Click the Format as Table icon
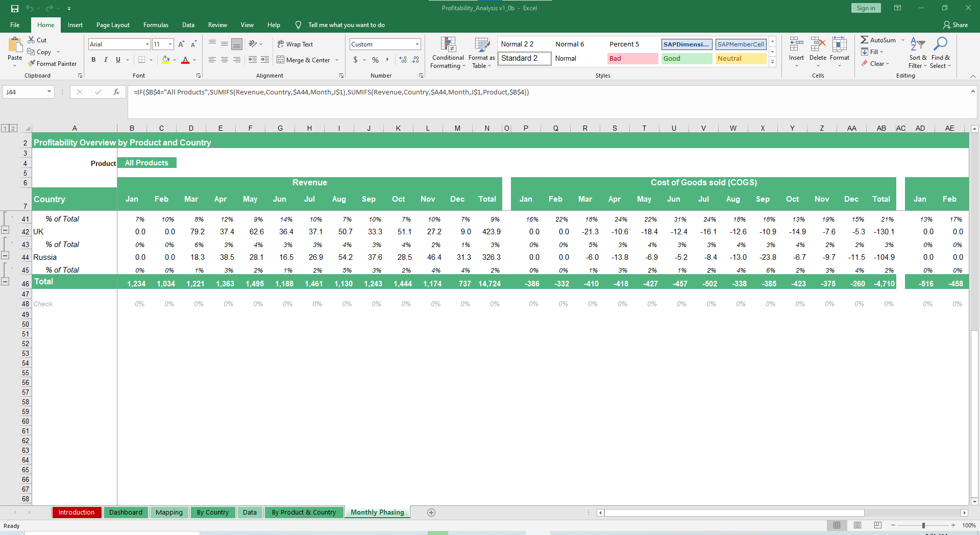The width and height of the screenshot is (980, 535). [481, 45]
